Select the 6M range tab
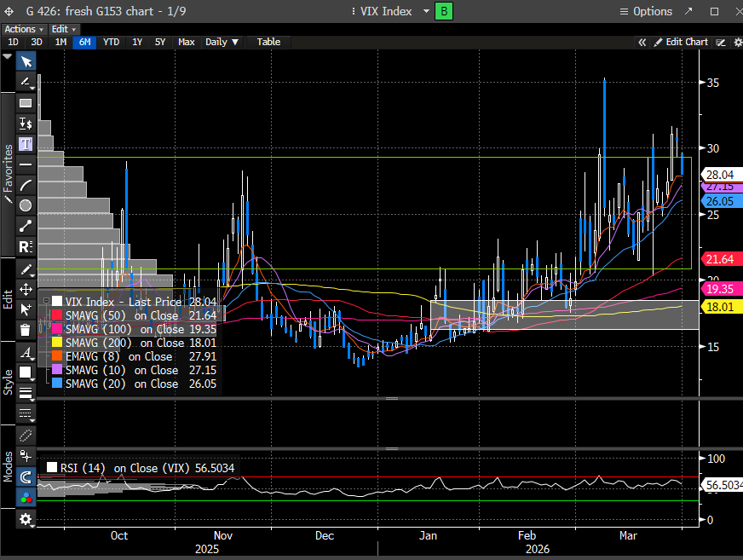Image resolution: width=743 pixels, height=560 pixels. [85, 43]
